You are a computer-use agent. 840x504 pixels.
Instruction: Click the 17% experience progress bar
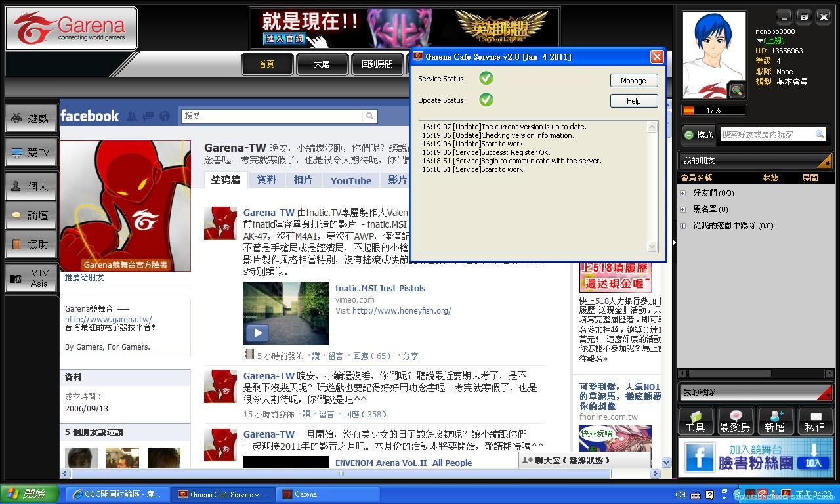[713, 110]
